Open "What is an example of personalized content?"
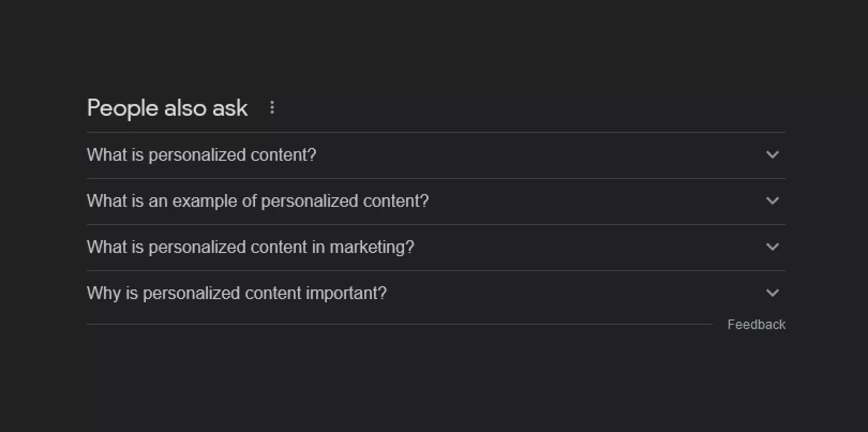The width and height of the screenshot is (868, 432). pyautogui.click(x=258, y=201)
